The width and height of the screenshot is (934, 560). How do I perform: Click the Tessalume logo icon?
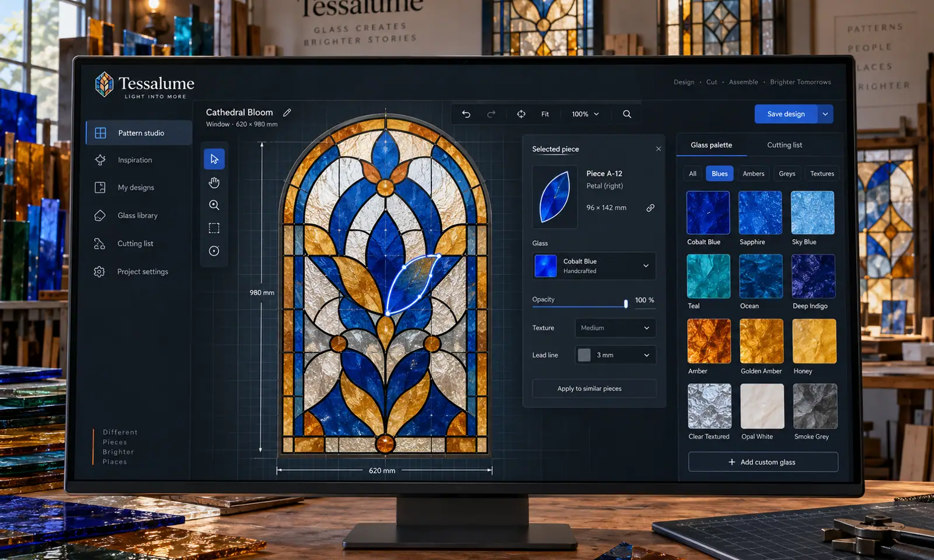tap(104, 85)
